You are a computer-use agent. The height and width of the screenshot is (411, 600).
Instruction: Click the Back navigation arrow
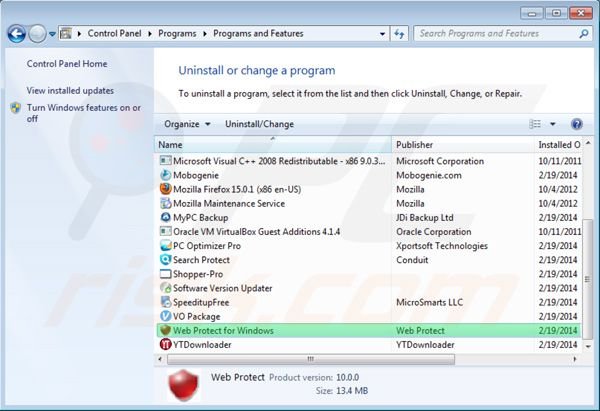point(17,34)
